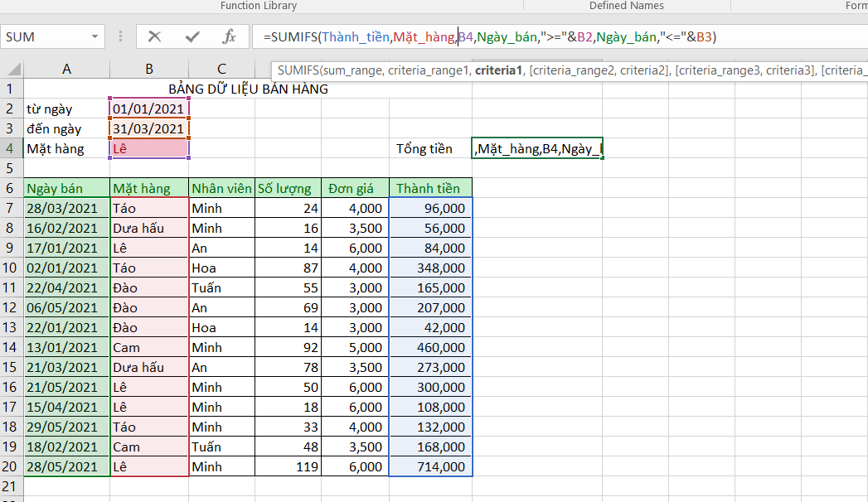Click the 'từ ngày' label cell

[66, 109]
